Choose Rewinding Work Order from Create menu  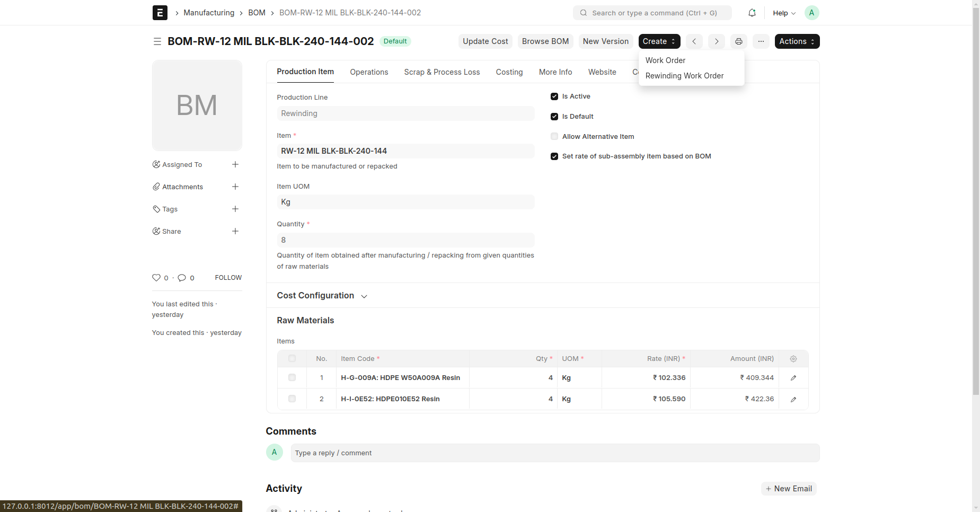click(x=684, y=76)
